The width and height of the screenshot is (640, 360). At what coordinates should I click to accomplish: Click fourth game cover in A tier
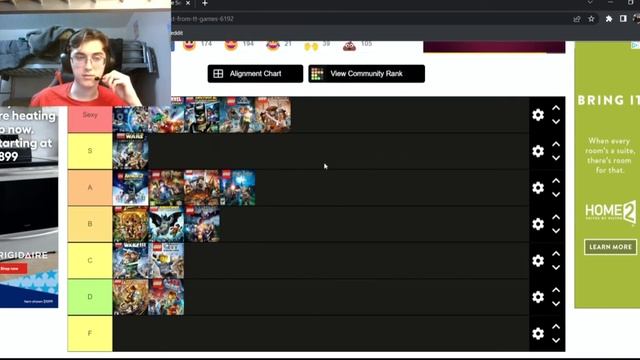coord(238,188)
